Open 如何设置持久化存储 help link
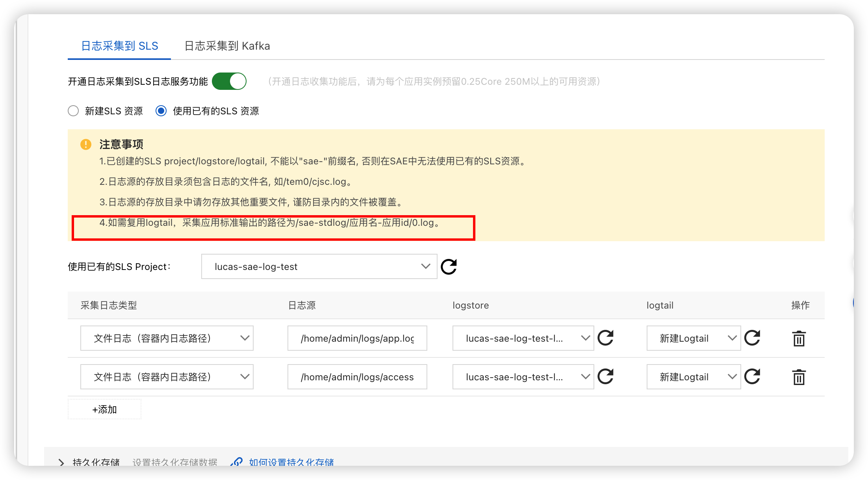868x480 pixels. click(x=291, y=462)
